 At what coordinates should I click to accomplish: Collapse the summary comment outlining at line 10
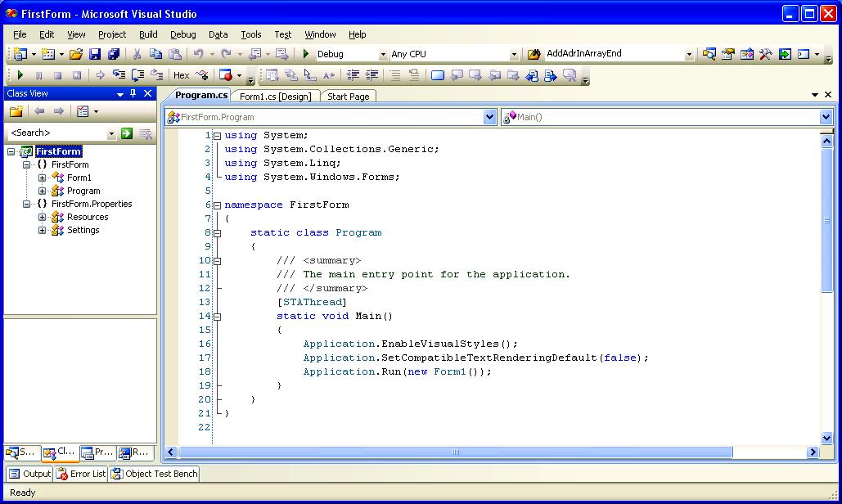point(218,261)
